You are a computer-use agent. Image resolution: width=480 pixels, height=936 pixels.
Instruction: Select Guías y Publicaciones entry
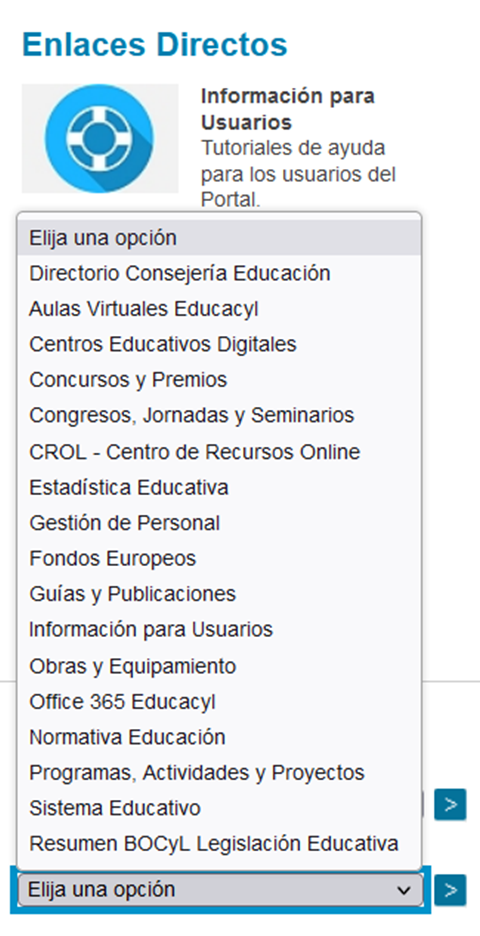click(219, 594)
